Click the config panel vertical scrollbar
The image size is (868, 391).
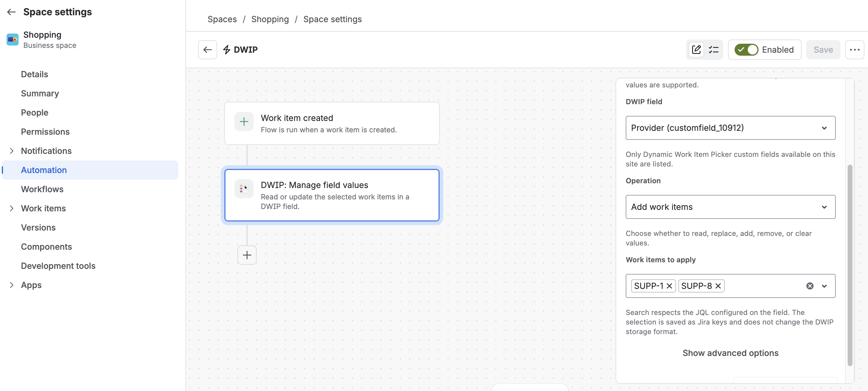click(x=850, y=265)
